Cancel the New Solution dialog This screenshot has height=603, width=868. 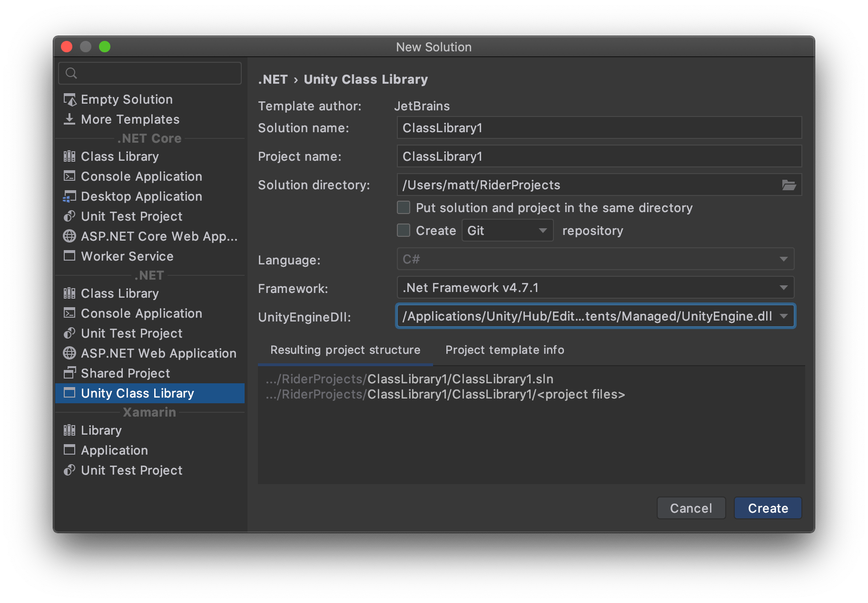[x=691, y=508]
